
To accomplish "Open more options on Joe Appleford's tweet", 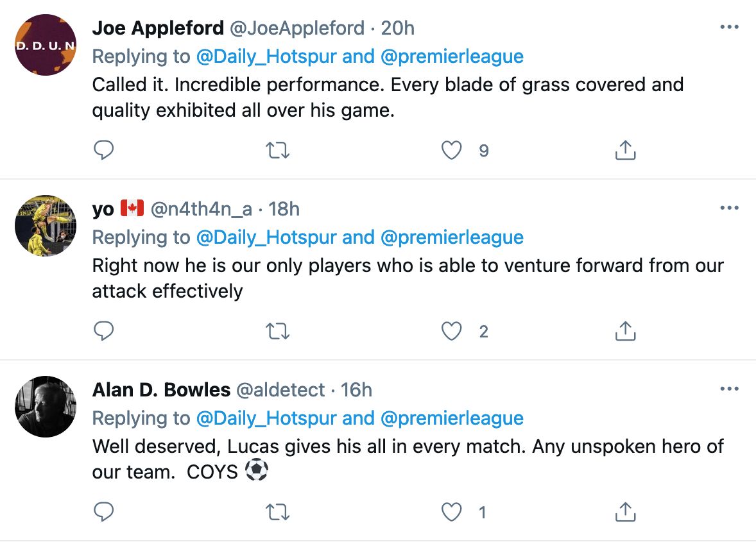I will point(730,28).
